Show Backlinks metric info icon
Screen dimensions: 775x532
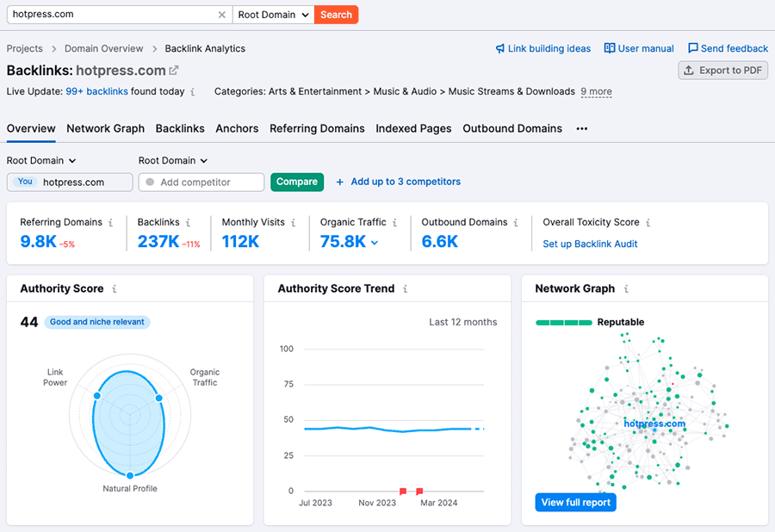(x=188, y=223)
